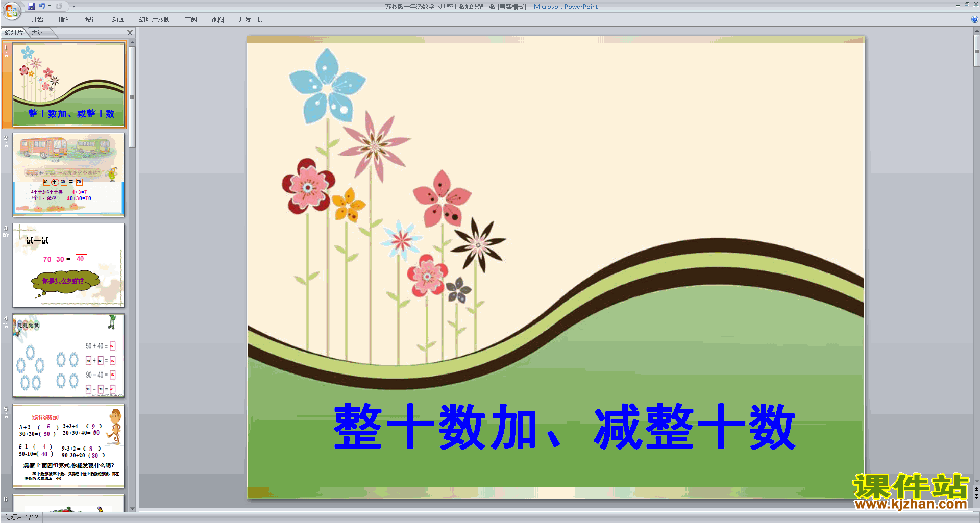The image size is (980, 523).
Task: Open the 开始 ribbon tab
Action: point(37,20)
